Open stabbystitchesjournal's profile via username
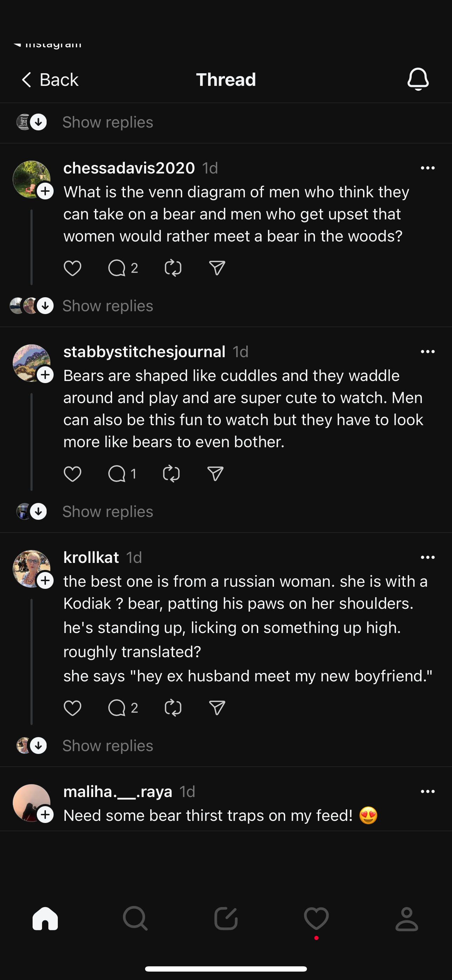 click(x=144, y=352)
